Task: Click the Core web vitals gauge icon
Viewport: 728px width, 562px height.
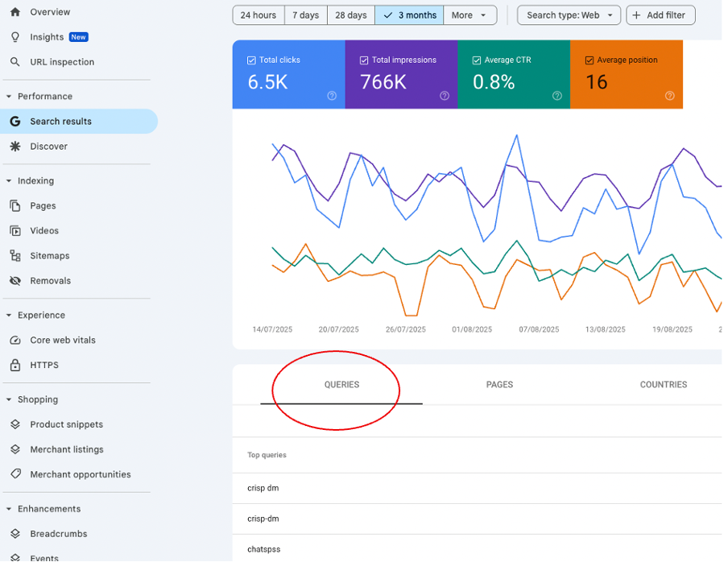Action: pyautogui.click(x=14, y=341)
